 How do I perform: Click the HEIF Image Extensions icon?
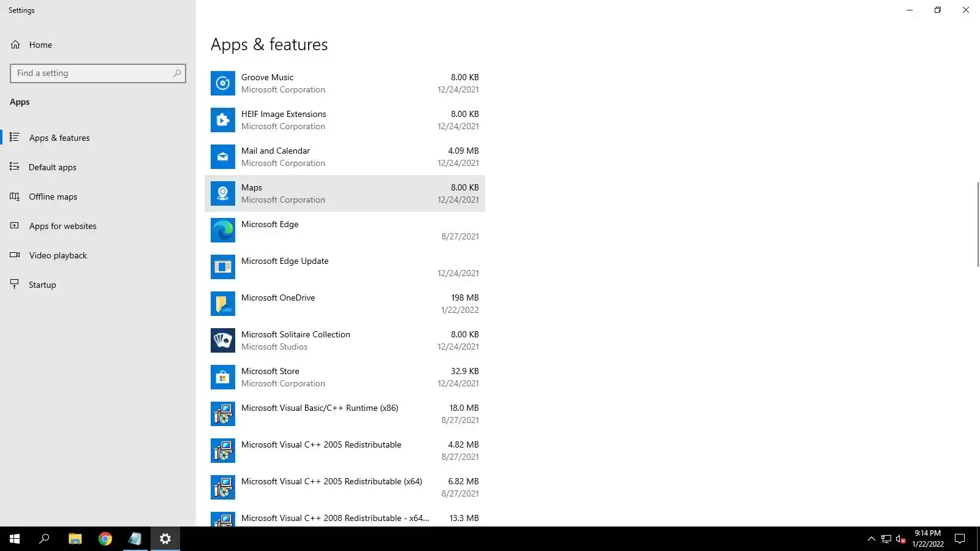click(223, 120)
